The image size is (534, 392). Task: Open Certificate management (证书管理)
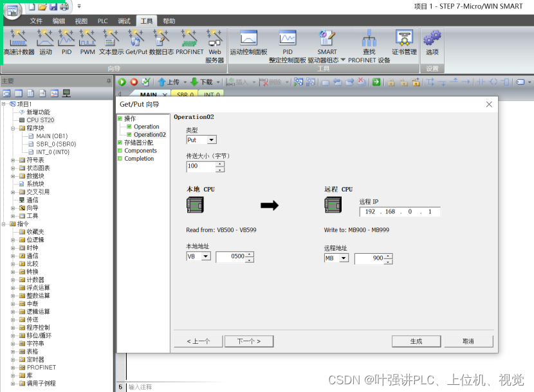[x=404, y=42]
